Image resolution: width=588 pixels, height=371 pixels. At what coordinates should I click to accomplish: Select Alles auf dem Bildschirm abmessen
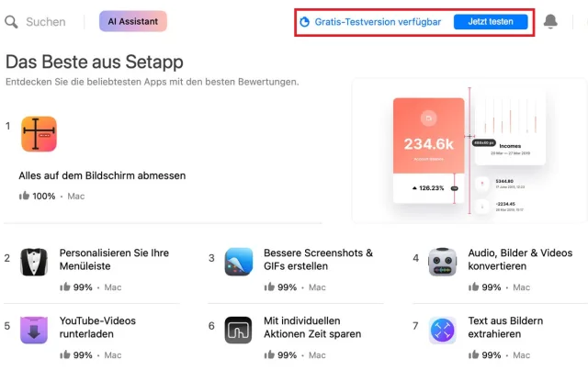coord(102,175)
